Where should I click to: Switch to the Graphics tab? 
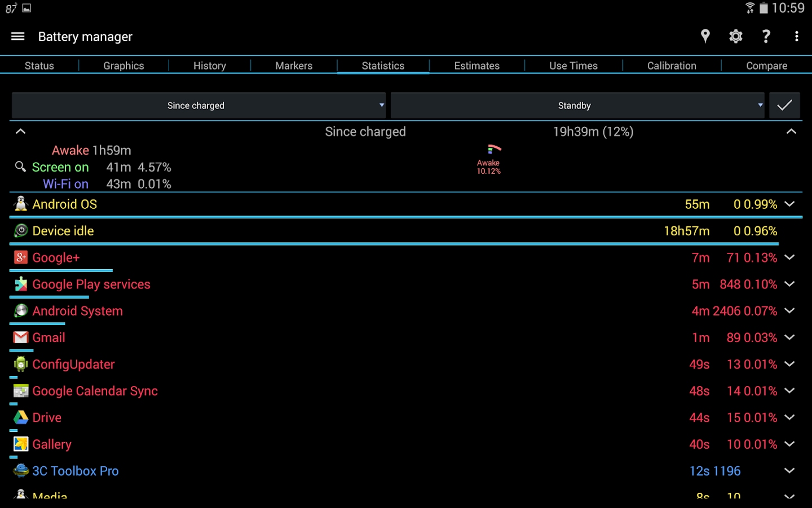click(123, 65)
